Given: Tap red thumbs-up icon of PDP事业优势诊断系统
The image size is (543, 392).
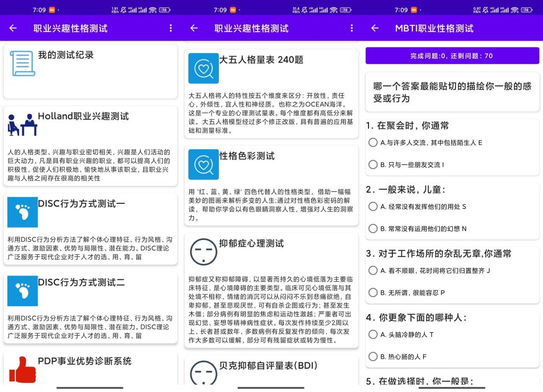Looking at the screenshot, I should pyautogui.click(x=22, y=370).
